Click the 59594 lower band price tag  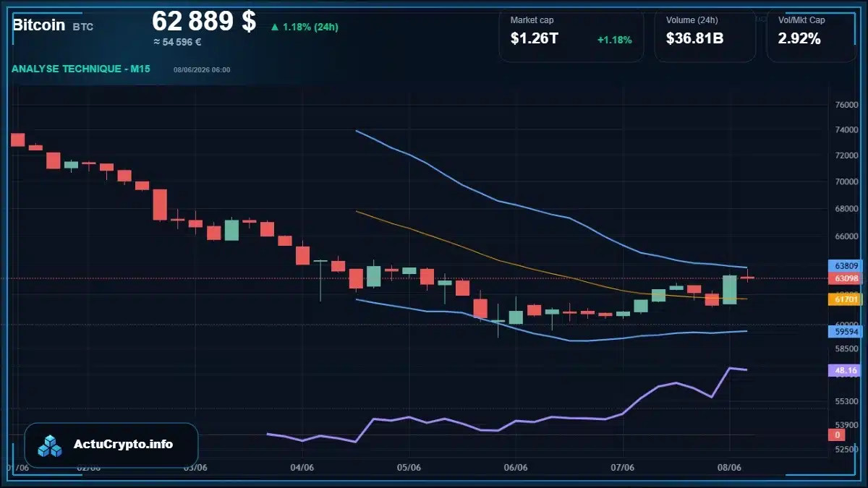844,332
